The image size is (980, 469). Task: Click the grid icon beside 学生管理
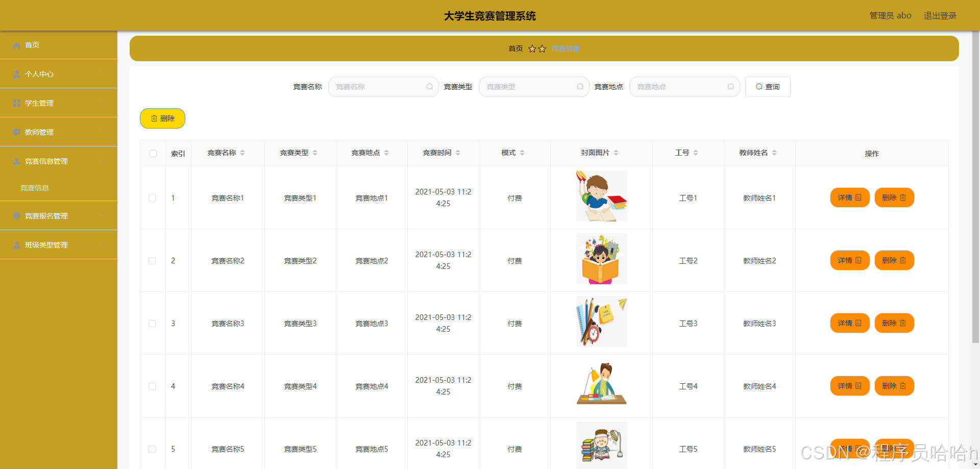16,104
